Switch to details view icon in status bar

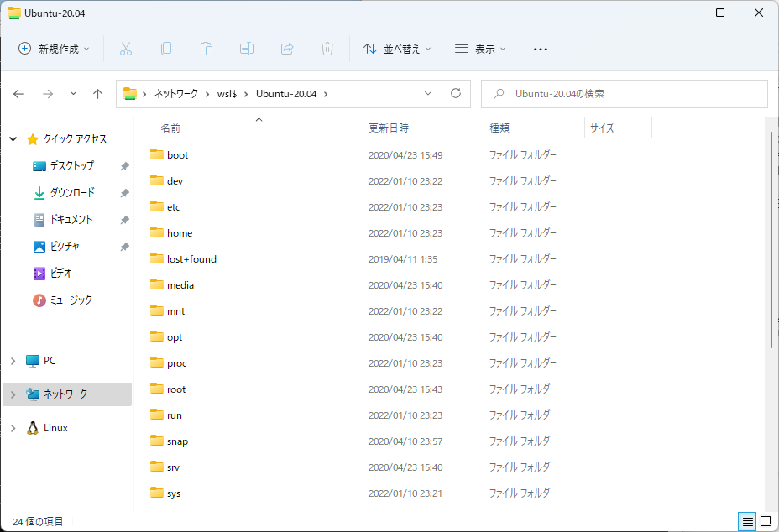pos(747,522)
